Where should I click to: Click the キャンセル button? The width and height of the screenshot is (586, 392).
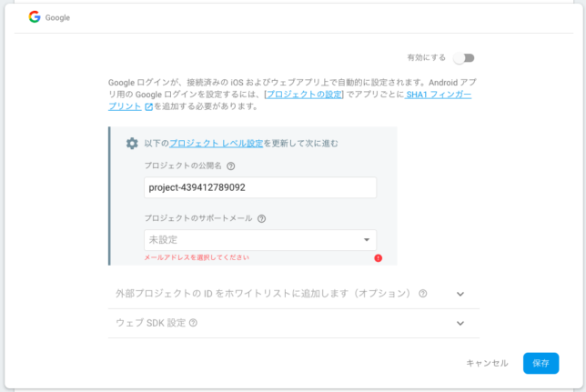(x=487, y=363)
